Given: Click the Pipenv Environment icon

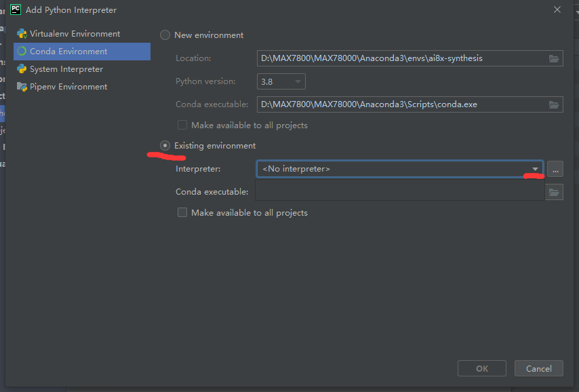Looking at the screenshot, I should click(22, 87).
